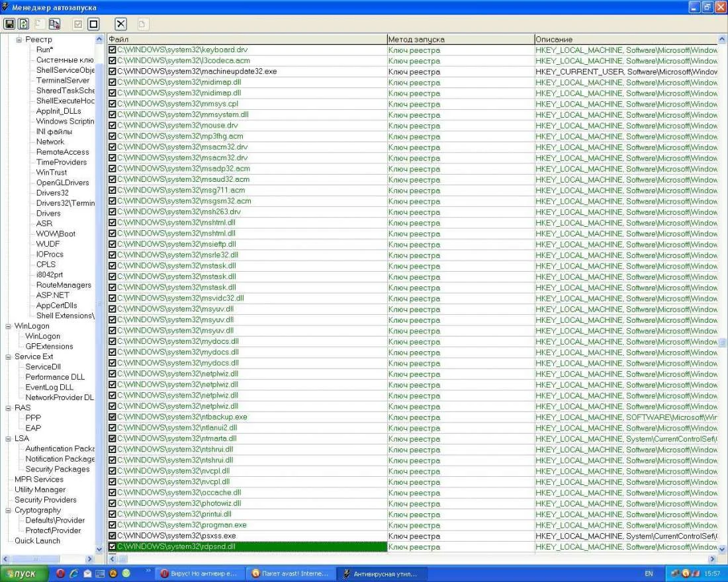Click the tree panel scroll down arrow
Viewport: 728px width, 582px height.
click(99, 549)
